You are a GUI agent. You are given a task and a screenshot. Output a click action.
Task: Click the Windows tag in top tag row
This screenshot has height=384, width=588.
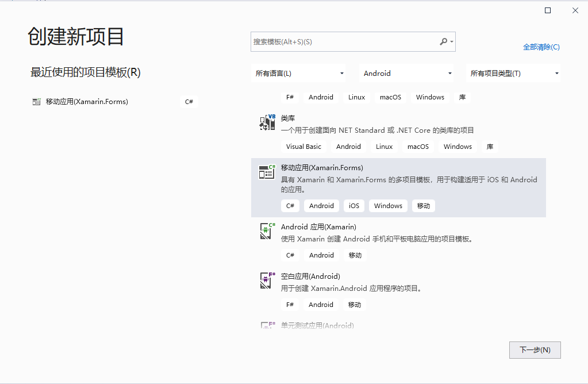click(430, 97)
